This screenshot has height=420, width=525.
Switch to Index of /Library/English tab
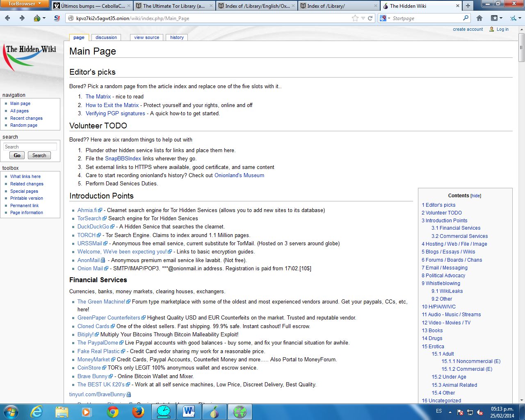tap(256, 6)
